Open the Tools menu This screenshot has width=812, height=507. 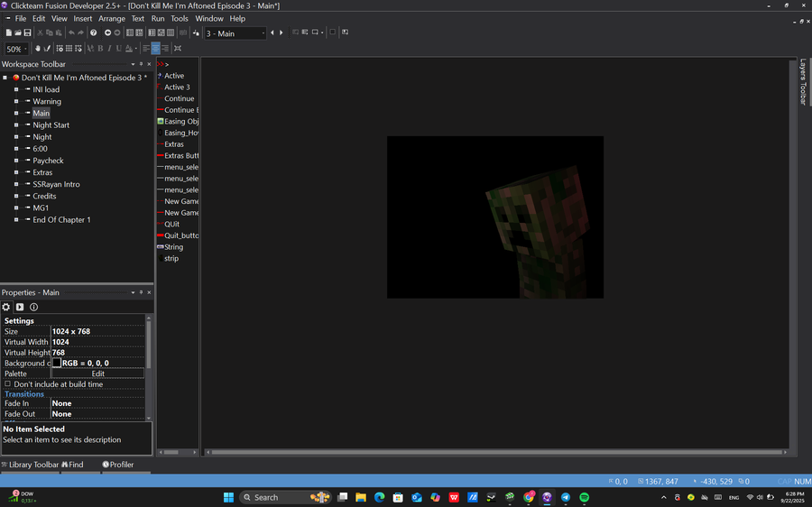click(180, 19)
